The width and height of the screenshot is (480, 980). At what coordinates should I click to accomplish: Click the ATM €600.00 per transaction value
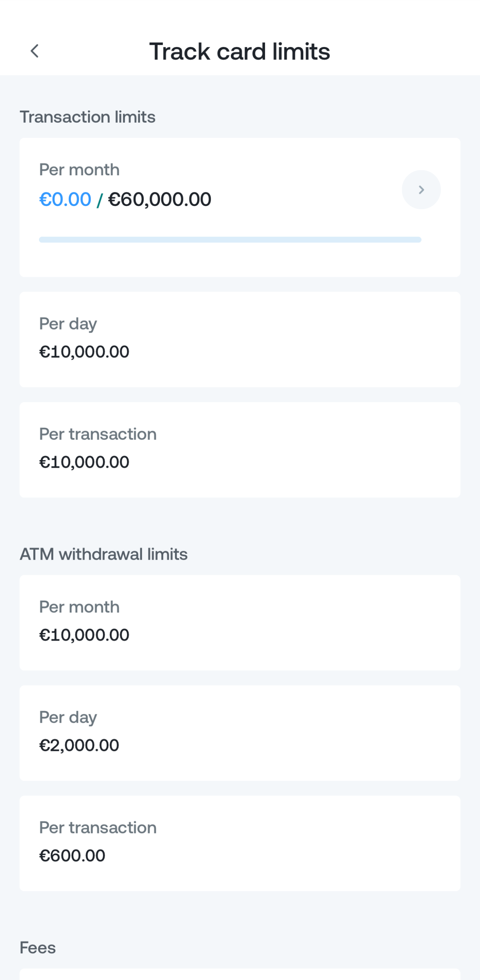[72, 856]
